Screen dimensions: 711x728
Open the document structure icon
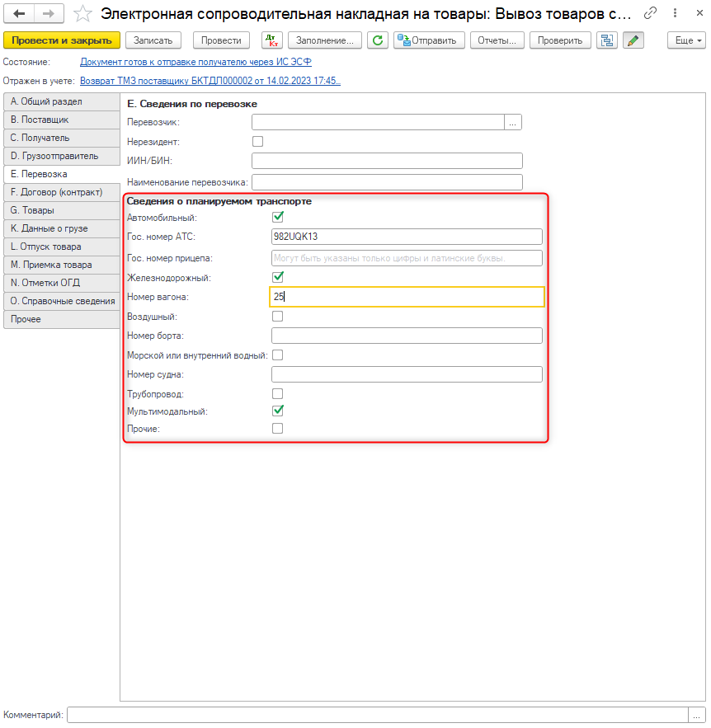coord(608,40)
